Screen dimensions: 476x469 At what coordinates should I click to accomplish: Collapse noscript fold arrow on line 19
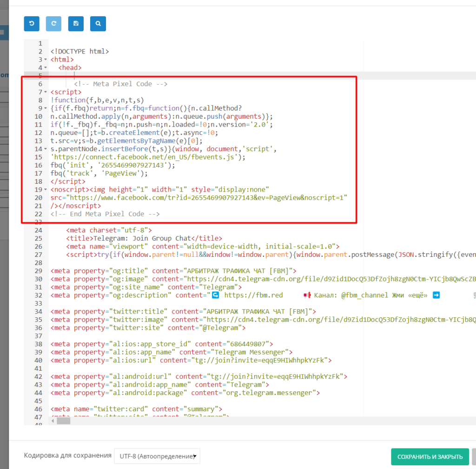pyautogui.click(x=46, y=189)
